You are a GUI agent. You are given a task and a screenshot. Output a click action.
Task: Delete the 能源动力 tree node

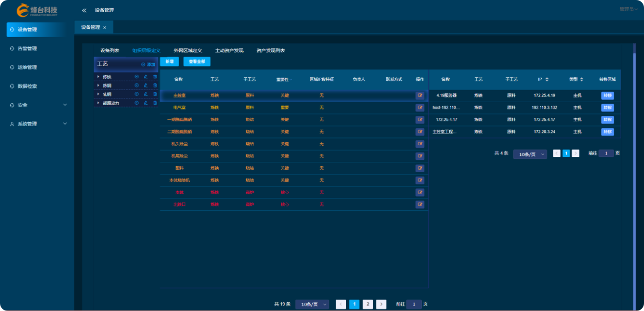tap(155, 103)
